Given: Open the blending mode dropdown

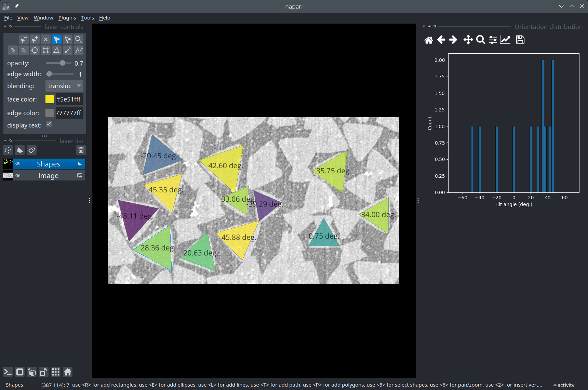Looking at the screenshot, I should [x=64, y=86].
